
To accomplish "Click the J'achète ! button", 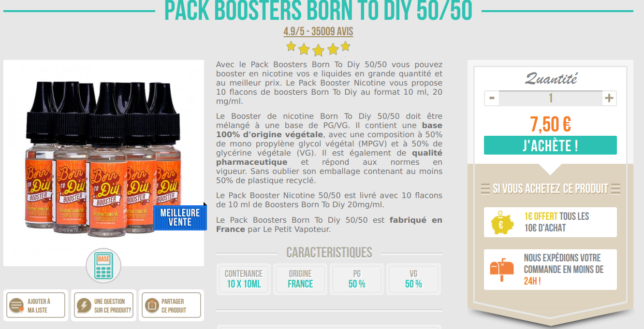I will click(550, 145).
